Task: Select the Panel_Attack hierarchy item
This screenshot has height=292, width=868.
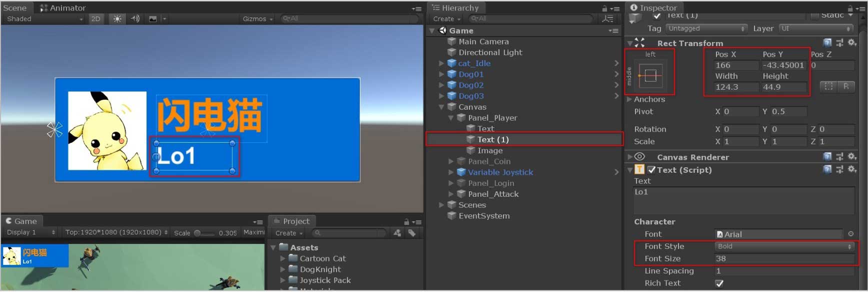Action: (493, 194)
